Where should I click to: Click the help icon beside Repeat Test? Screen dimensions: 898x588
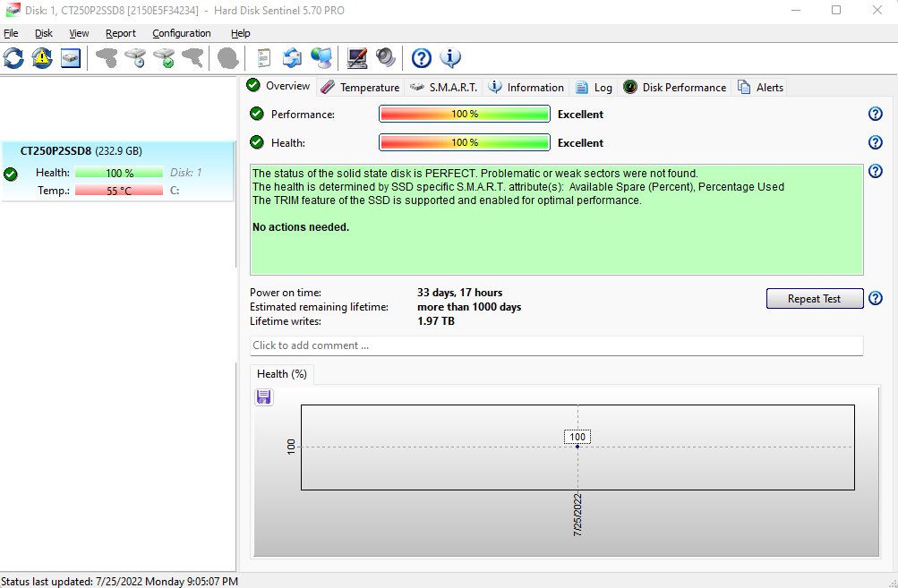(x=876, y=299)
